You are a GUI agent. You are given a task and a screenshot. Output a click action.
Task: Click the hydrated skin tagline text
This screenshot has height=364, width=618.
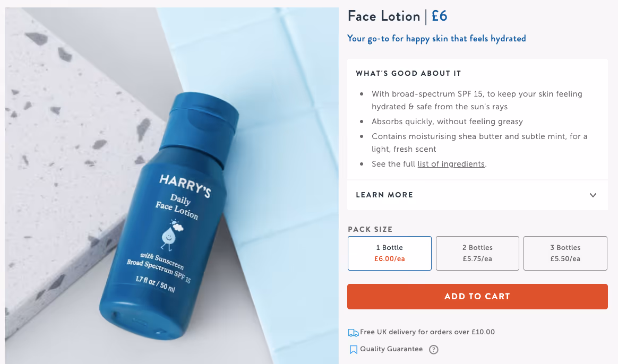[x=436, y=39]
